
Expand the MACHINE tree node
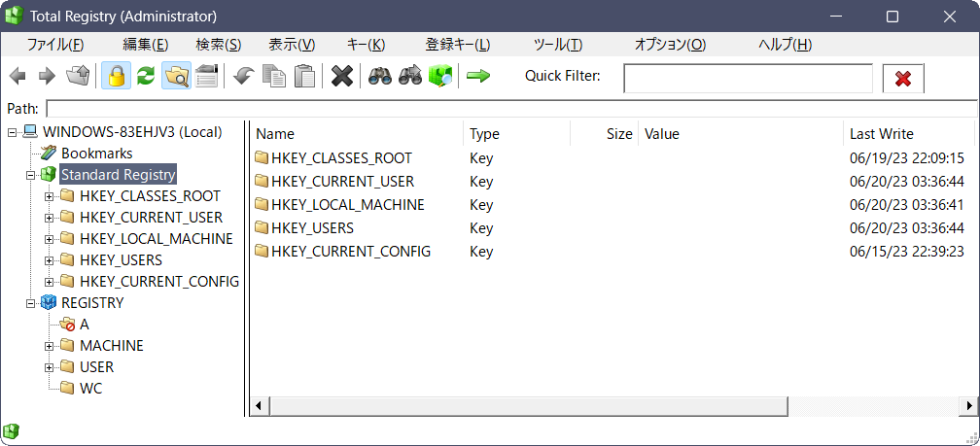49,346
